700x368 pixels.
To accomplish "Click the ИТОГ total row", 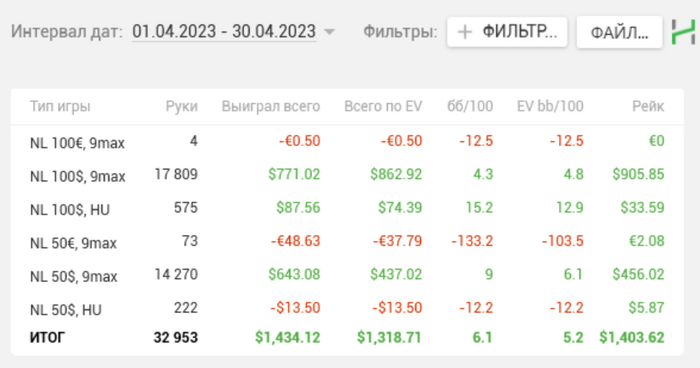I will pyautogui.click(x=347, y=338).
